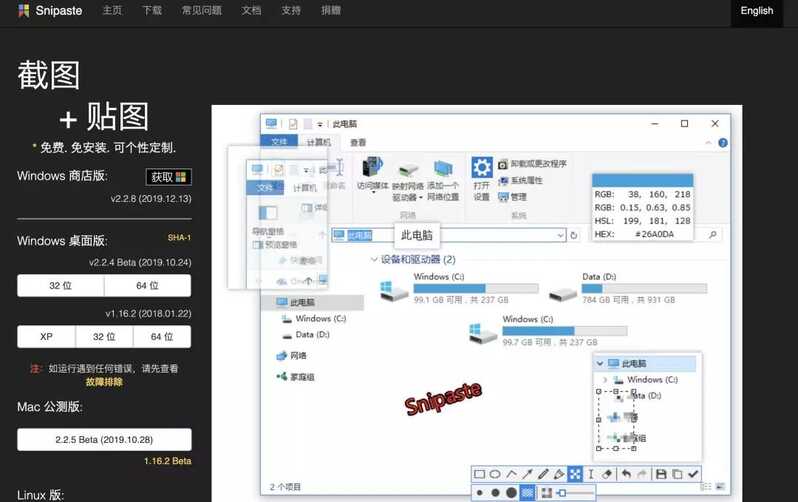The image size is (798, 502).
Task: Collapse the 设备和驱动器 (2) group
Action: 374,260
